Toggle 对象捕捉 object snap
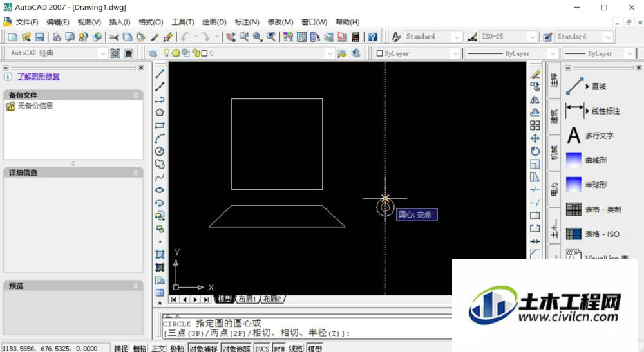Viewport: 644px width, 352px height. point(204,348)
